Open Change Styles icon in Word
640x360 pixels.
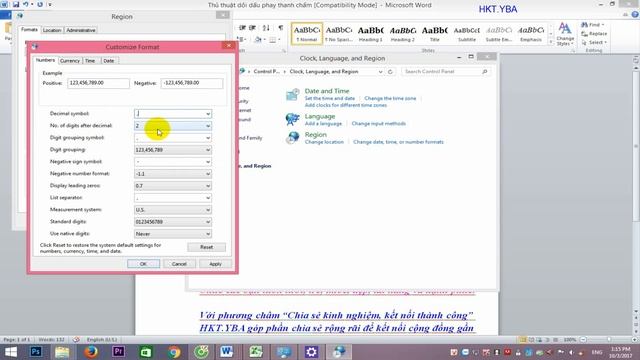pyautogui.click(x=565, y=34)
